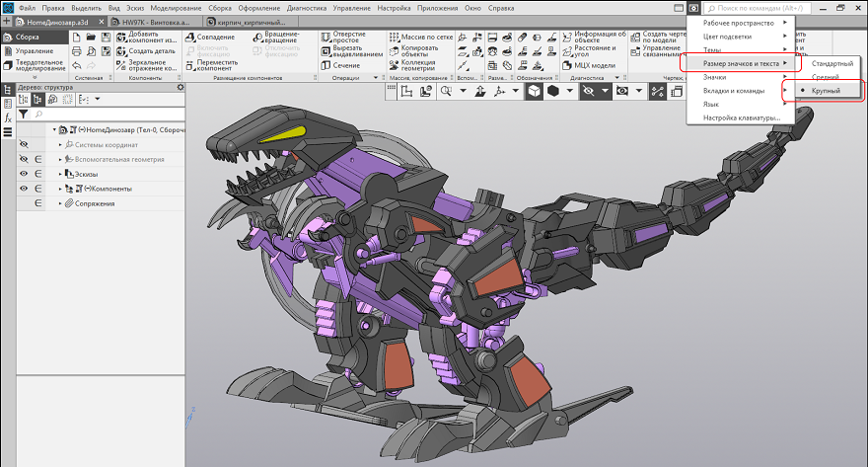Click the Добавить компонент из файла icon
Screen dimensions: 868x467
[x=120, y=38]
